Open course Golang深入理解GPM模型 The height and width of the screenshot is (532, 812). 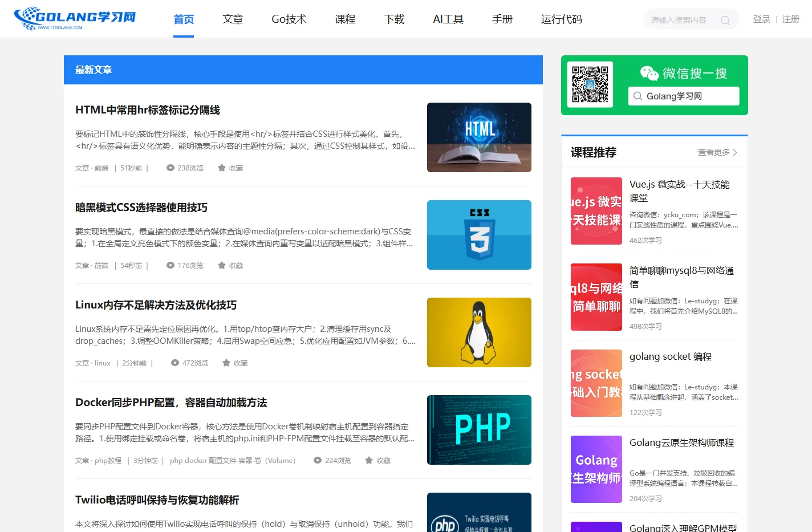tap(683, 527)
